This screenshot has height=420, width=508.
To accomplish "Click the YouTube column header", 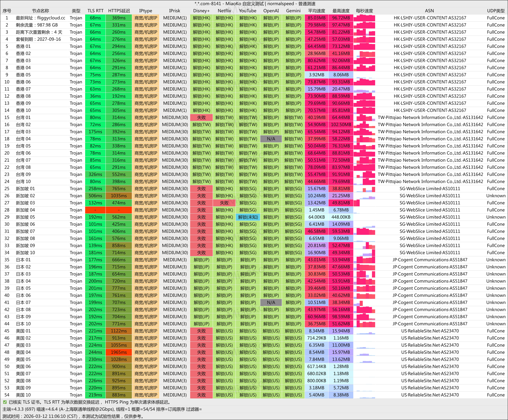I will (x=247, y=11).
